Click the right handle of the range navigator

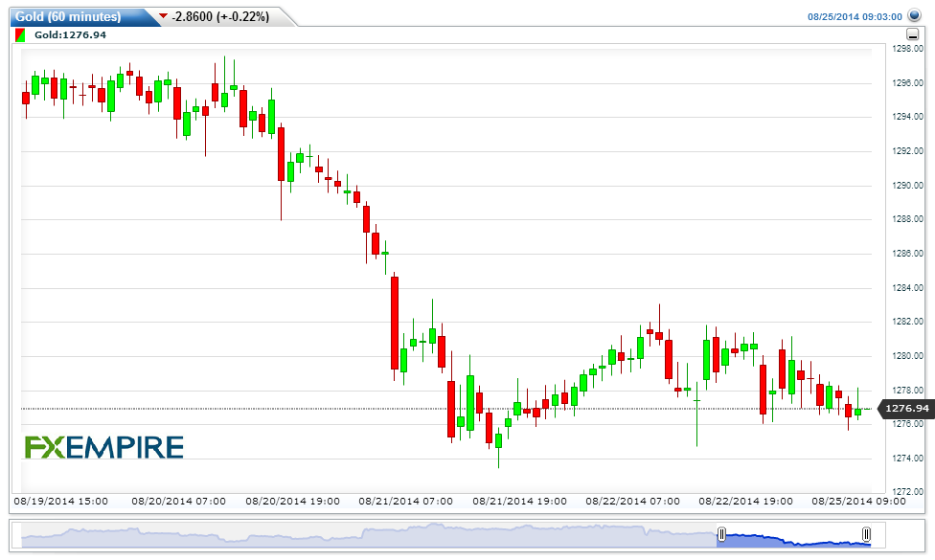pyautogui.click(x=866, y=535)
